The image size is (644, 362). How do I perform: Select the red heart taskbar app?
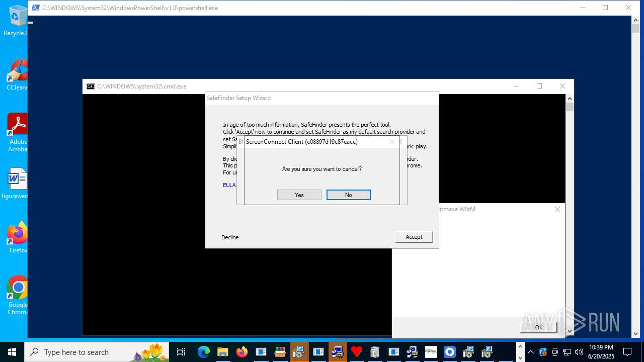(x=356, y=352)
